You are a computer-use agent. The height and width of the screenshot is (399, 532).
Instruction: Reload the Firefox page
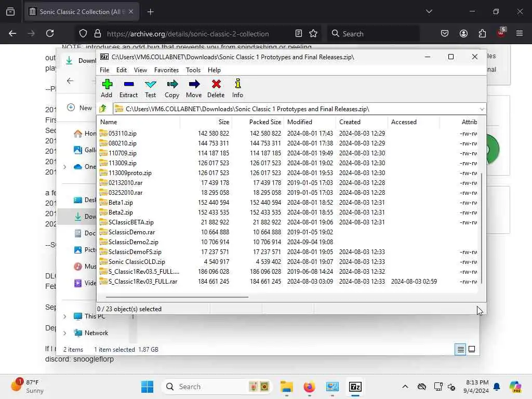pos(50,33)
